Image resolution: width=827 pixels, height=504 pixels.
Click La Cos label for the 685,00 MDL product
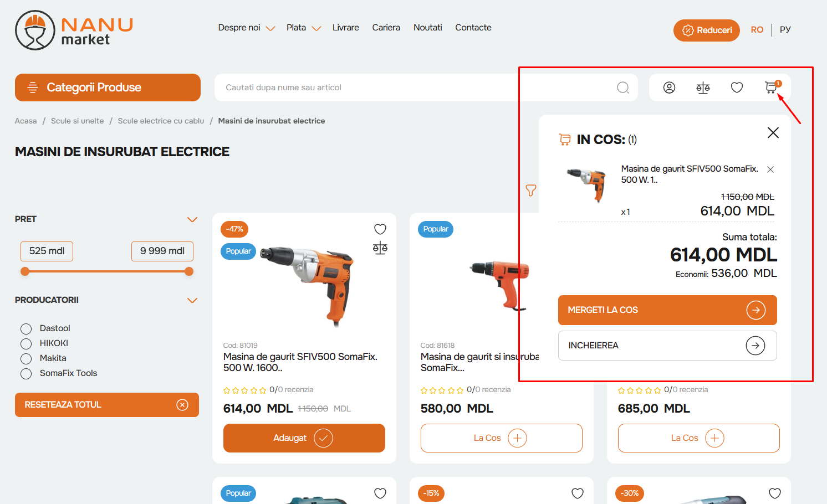685,438
